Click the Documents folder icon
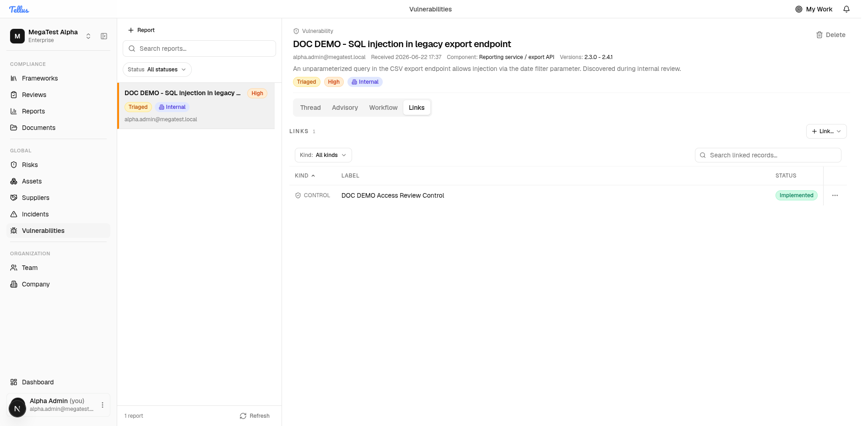Image resolution: width=868 pixels, height=426 pixels. 14,128
